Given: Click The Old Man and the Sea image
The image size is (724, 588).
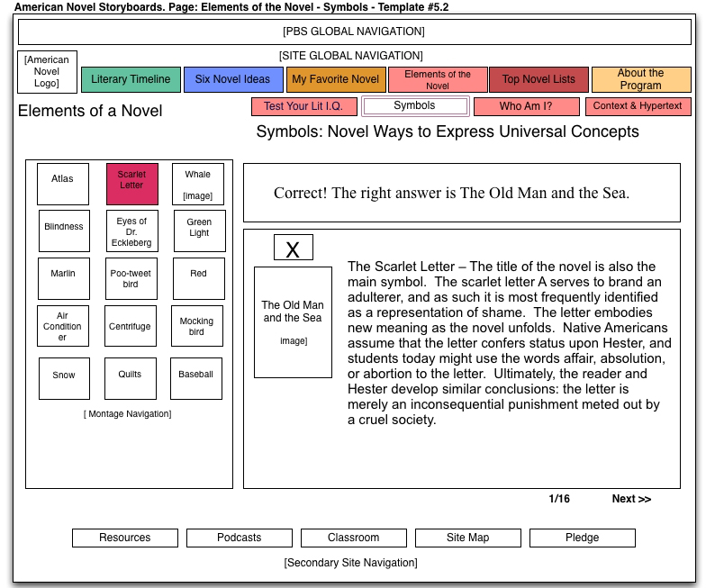Looking at the screenshot, I should 293,322.
